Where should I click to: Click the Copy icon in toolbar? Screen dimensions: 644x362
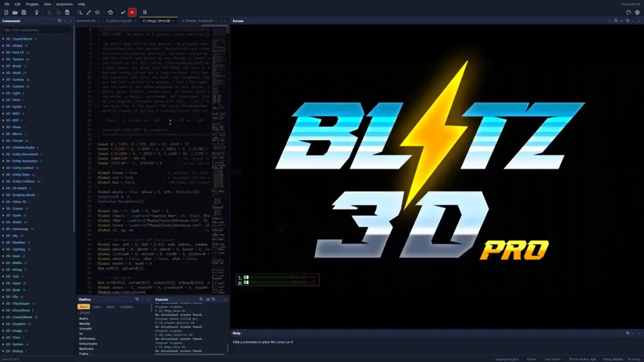click(58, 12)
